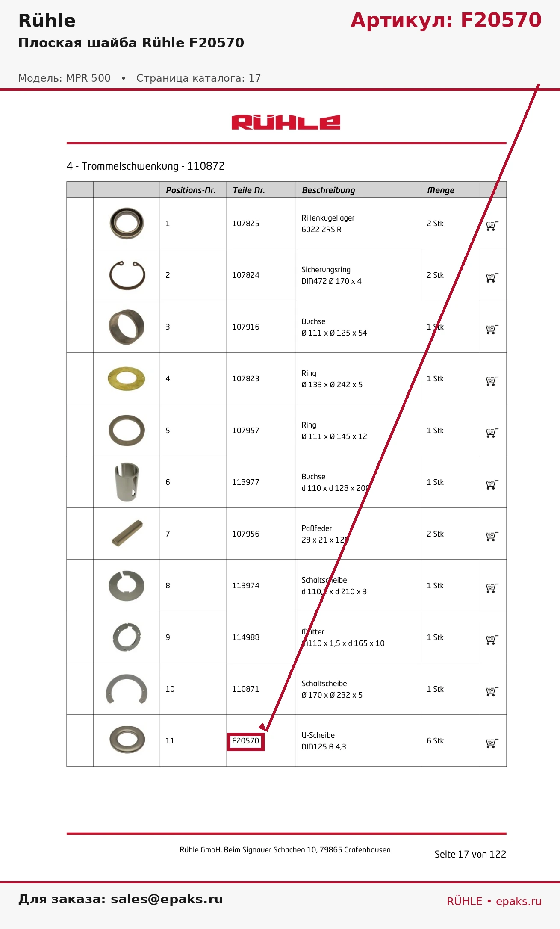Image resolution: width=560 pixels, height=929 pixels.
Task: Click the Beschreibung column header
Action: (x=328, y=190)
